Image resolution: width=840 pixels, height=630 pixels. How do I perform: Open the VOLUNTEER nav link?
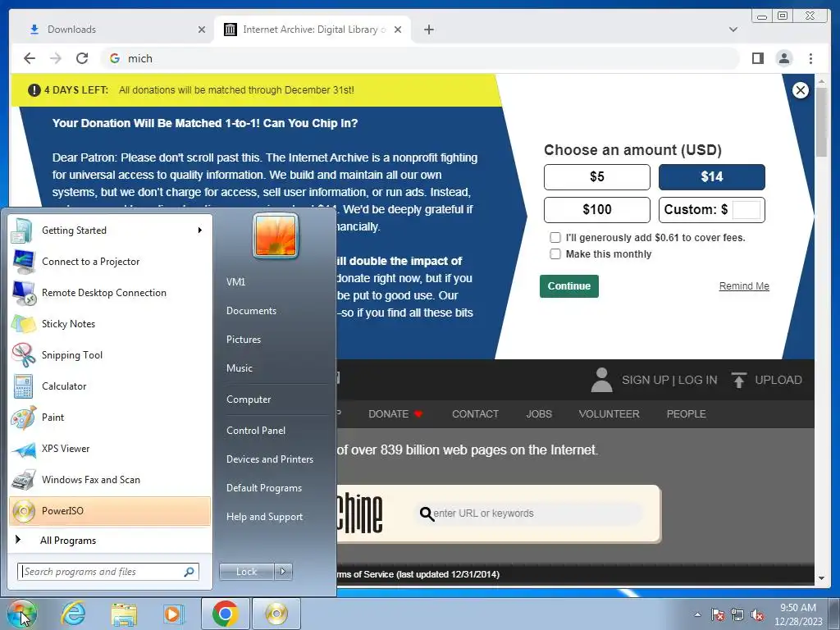click(x=609, y=414)
